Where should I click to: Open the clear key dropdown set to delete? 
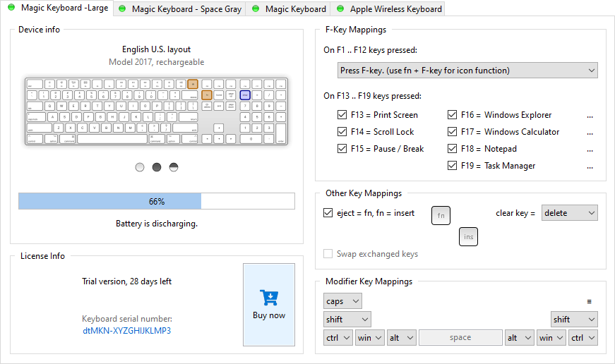point(570,213)
